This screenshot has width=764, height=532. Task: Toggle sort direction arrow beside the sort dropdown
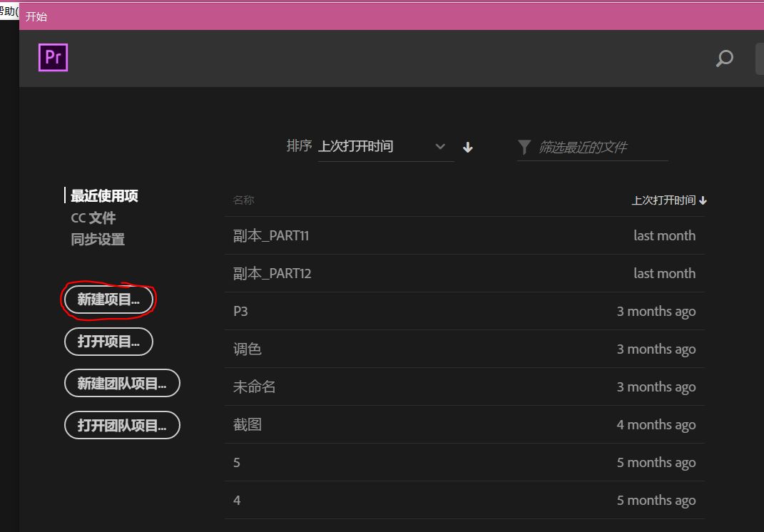tap(468, 147)
